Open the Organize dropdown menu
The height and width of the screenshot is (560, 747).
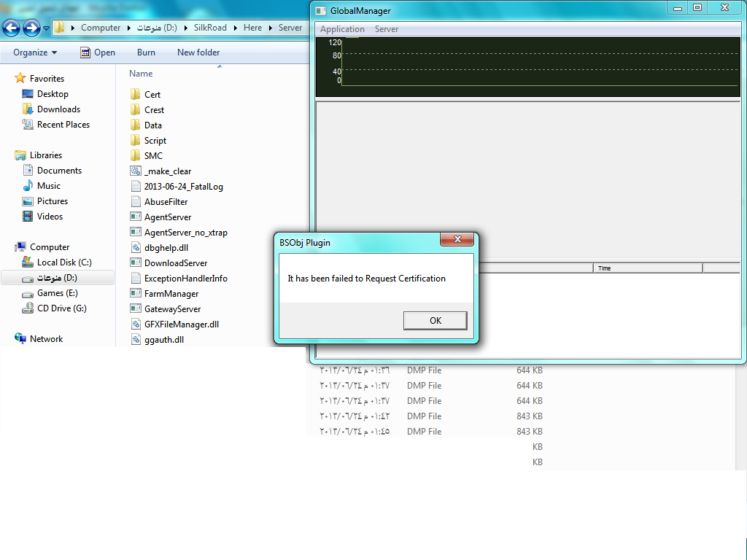35,52
